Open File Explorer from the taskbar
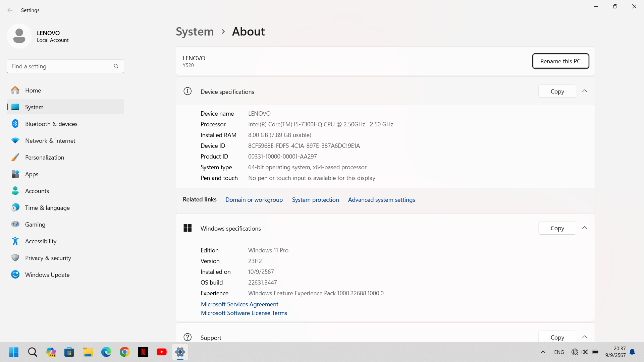This screenshot has width=644, height=362. [88, 352]
